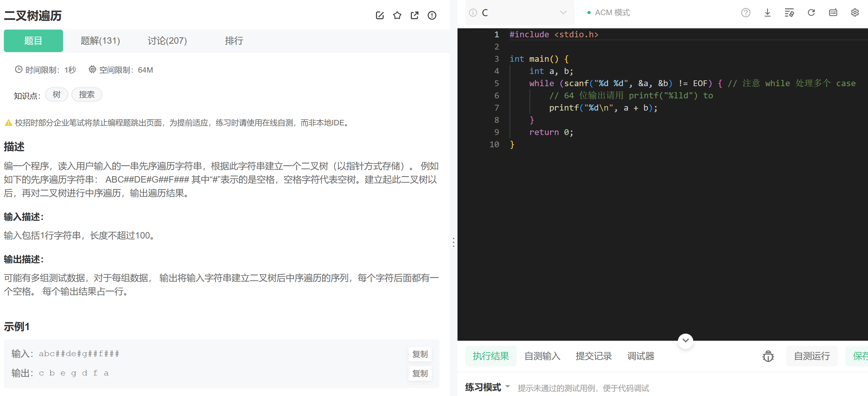868x396 pixels.
Task: Open the help question mark icon
Action: point(746,13)
